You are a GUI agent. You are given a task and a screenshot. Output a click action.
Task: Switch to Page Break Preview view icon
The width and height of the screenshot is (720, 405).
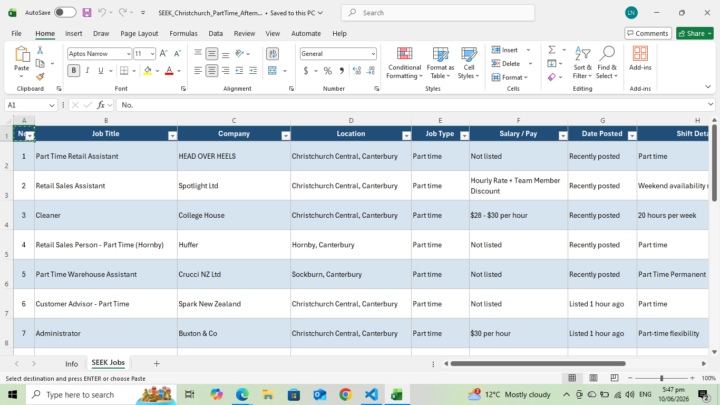(614, 378)
